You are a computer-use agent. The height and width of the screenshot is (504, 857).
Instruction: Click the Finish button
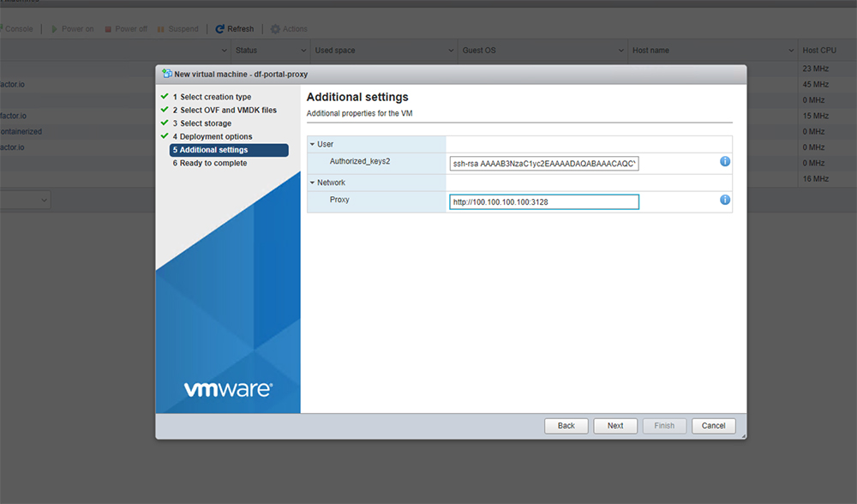pos(664,426)
